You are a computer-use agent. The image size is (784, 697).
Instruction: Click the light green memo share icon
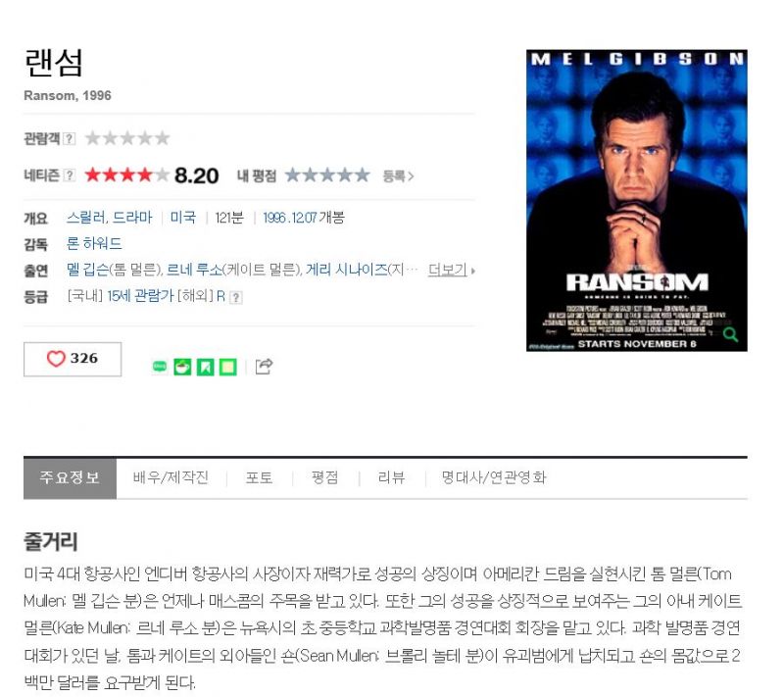pyautogui.click(x=228, y=367)
